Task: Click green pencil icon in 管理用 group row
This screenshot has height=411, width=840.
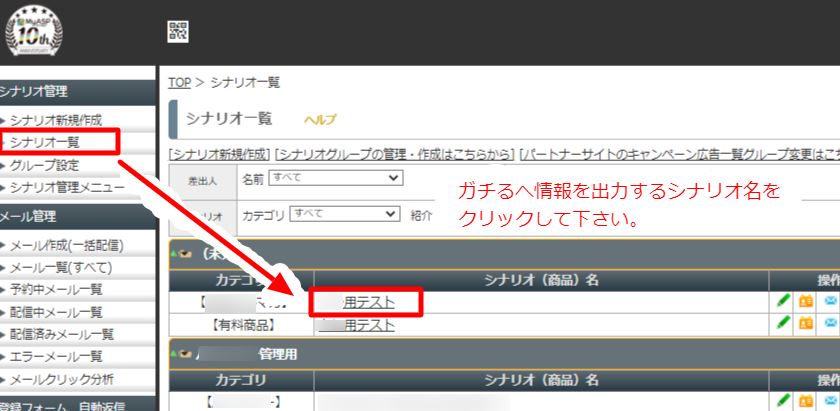Action: click(x=783, y=400)
